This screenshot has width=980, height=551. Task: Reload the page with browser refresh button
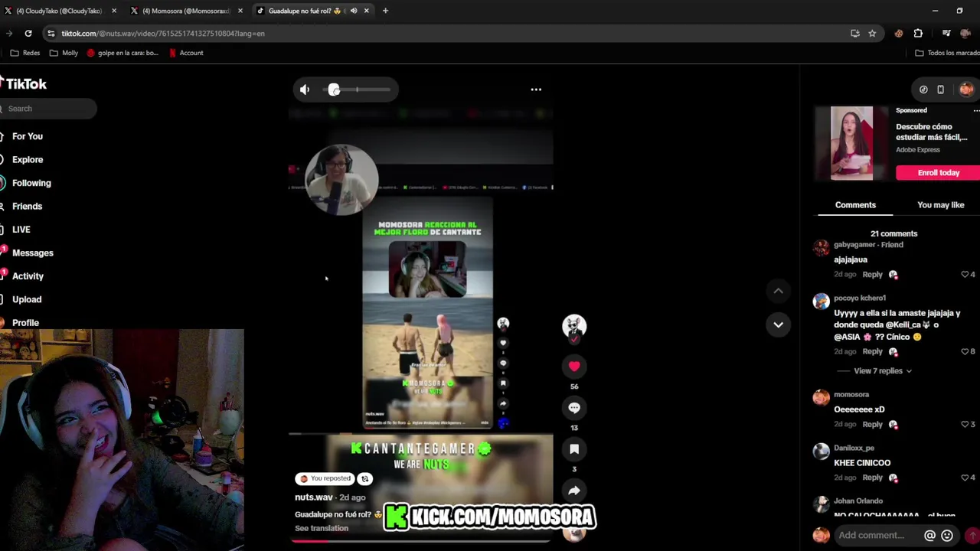point(28,34)
